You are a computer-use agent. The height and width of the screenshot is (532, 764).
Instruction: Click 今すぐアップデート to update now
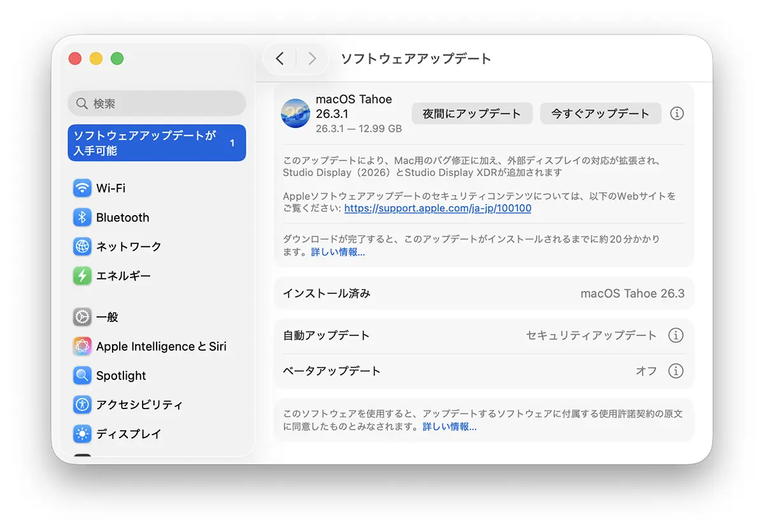tap(600, 113)
